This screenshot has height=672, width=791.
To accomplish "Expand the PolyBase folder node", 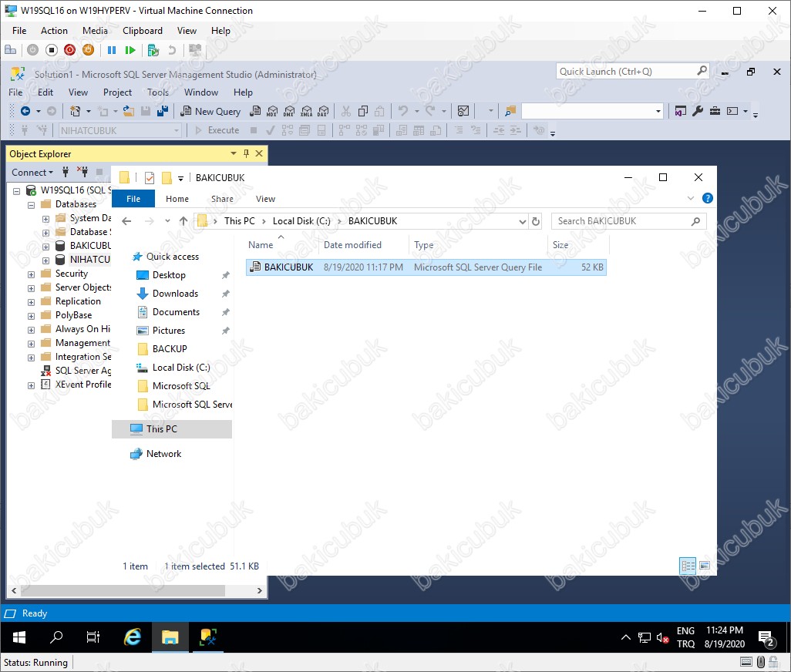I will (32, 316).
